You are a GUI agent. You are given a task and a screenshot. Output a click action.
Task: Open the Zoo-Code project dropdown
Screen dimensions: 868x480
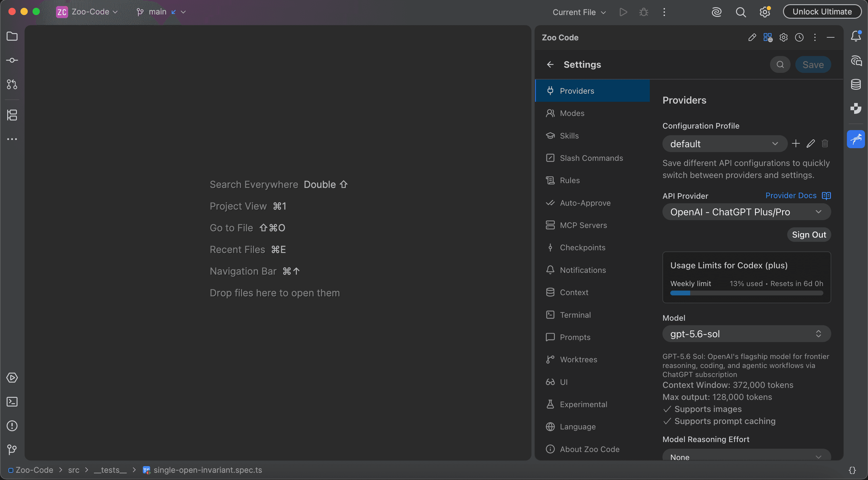pyautogui.click(x=87, y=12)
